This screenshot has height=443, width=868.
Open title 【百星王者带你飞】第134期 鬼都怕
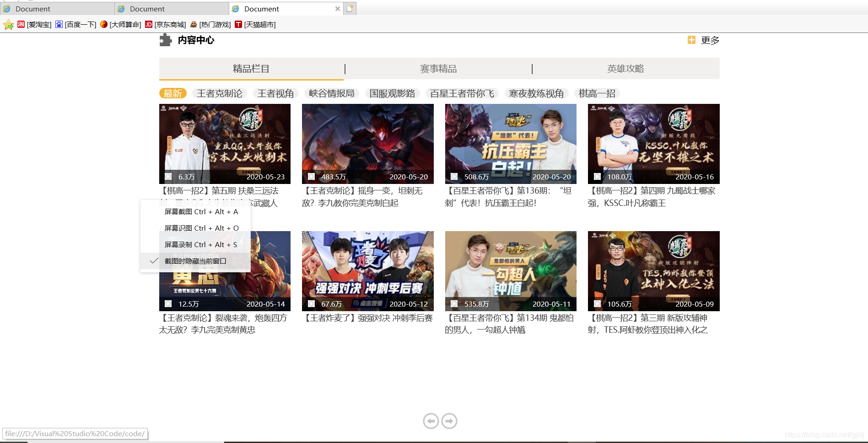509,324
